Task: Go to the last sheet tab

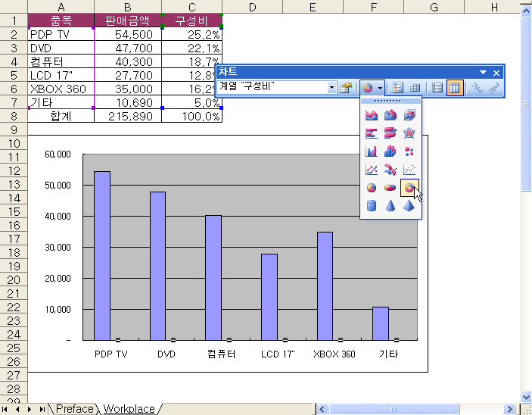Action: (42, 409)
